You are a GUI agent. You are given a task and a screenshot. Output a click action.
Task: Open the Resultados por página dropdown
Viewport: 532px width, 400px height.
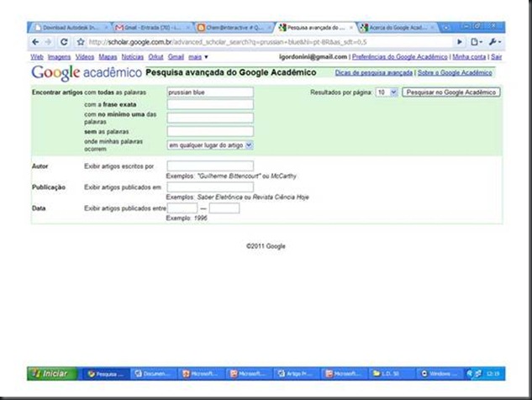[x=387, y=92]
